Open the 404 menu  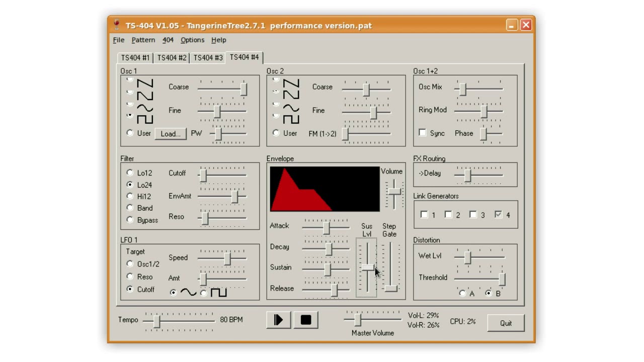pyautogui.click(x=168, y=40)
